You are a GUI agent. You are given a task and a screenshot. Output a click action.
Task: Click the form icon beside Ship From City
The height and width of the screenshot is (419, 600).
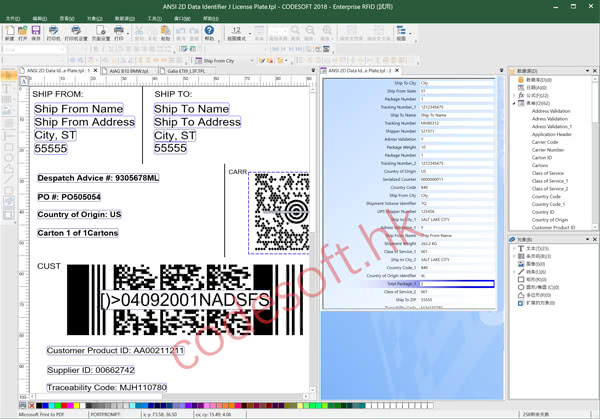click(198, 61)
